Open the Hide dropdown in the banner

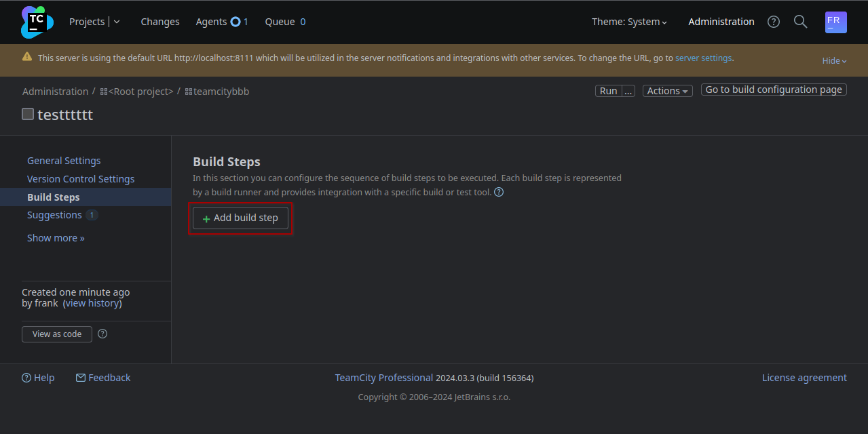[833, 60]
